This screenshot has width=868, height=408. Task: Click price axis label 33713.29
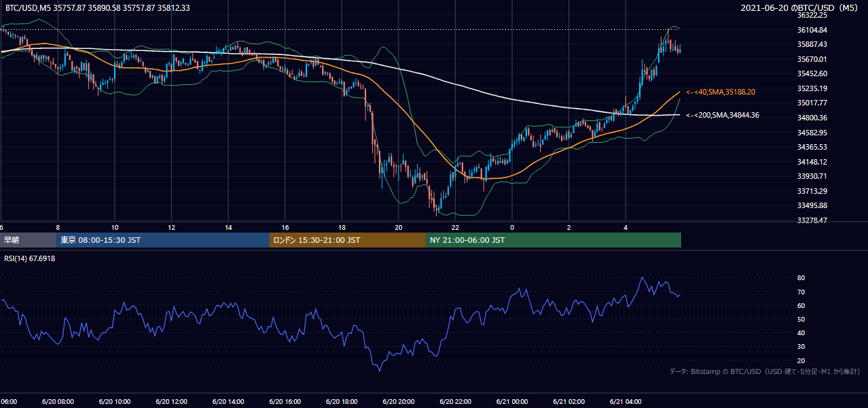(812, 191)
